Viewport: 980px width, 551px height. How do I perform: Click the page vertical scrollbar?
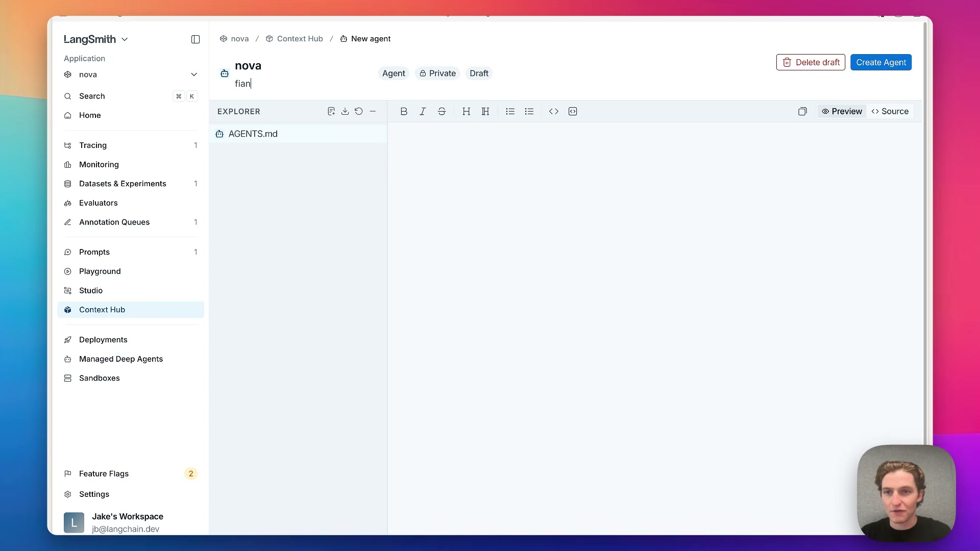[x=925, y=232]
